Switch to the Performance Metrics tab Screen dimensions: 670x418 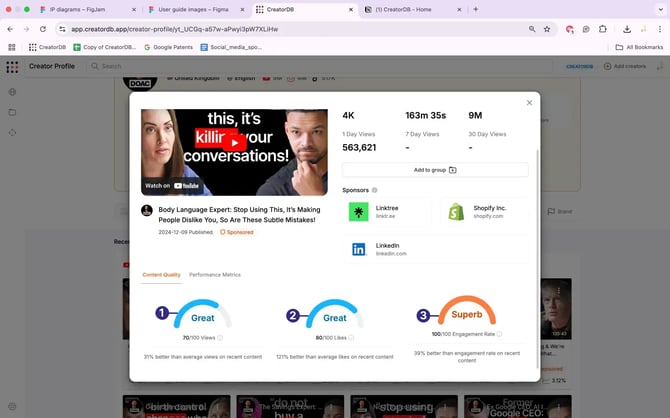click(x=215, y=274)
